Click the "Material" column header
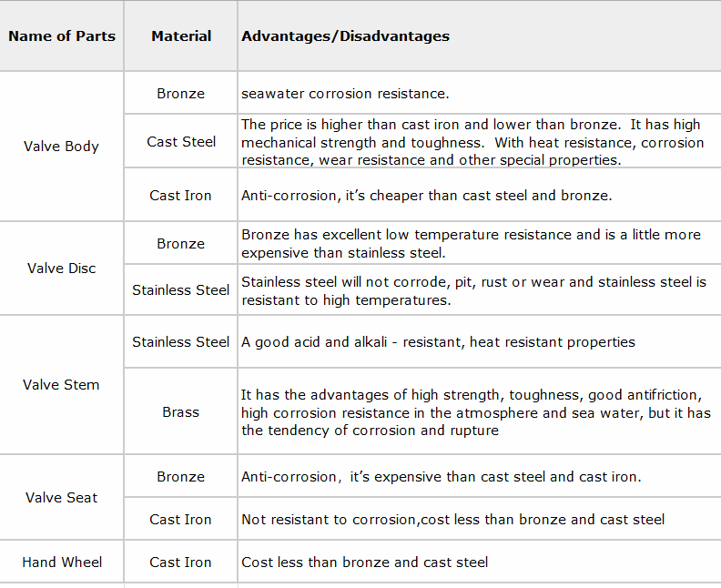 (181, 36)
